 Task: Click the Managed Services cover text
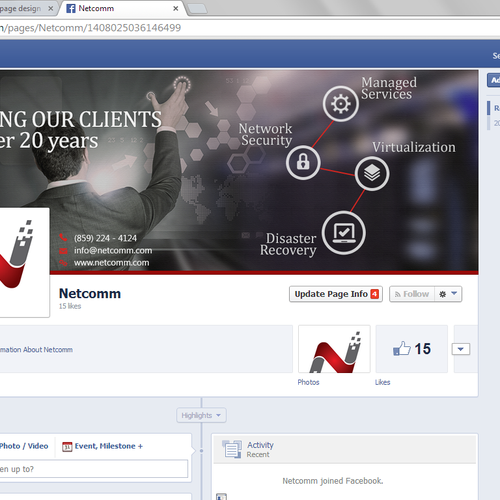pos(389,88)
